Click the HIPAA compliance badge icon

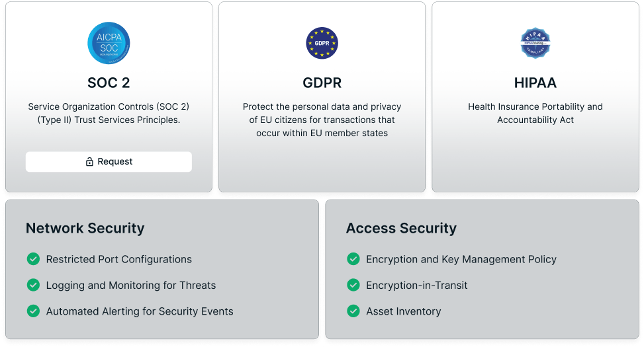[535, 44]
